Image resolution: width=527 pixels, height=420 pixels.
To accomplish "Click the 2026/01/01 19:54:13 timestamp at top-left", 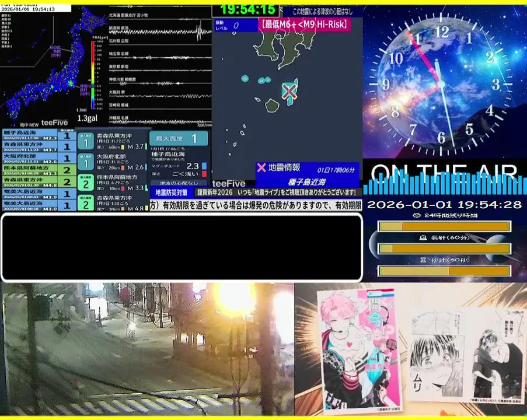I will click(x=28, y=9).
